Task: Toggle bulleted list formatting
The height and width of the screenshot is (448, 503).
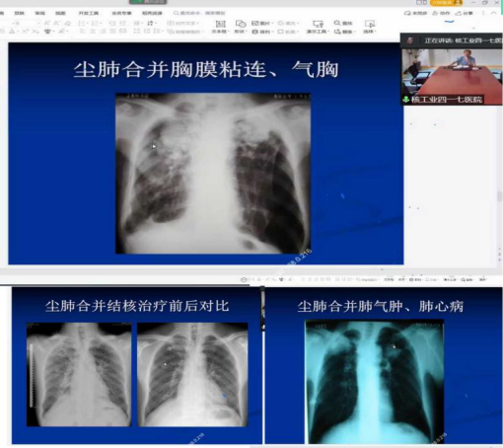Action: (x=82, y=23)
